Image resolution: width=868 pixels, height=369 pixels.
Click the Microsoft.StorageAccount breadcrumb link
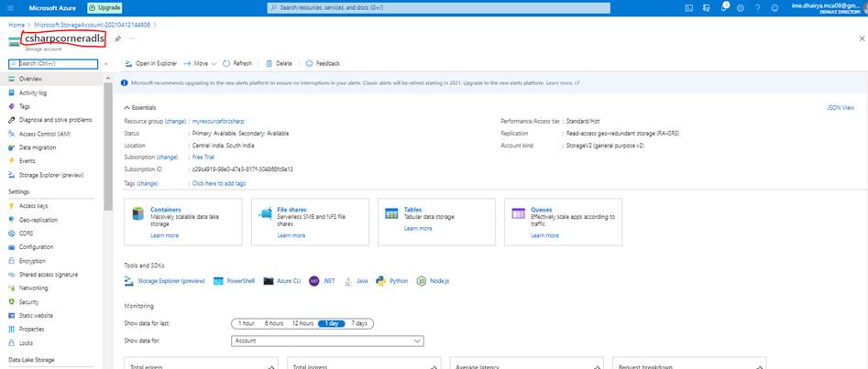tap(92, 25)
